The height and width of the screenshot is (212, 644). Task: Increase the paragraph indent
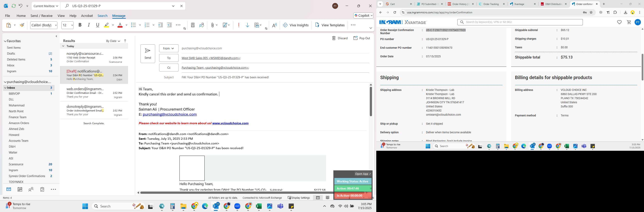point(170,25)
